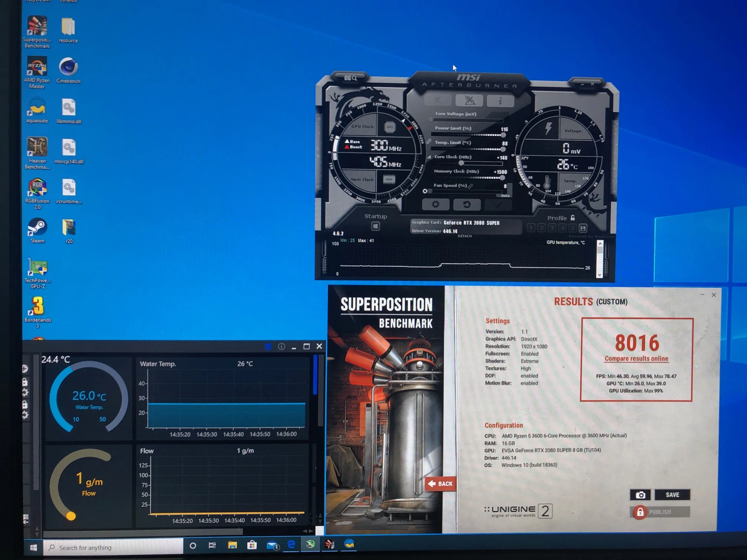Open Task View from taskbar
The image size is (747, 560).
(212, 545)
